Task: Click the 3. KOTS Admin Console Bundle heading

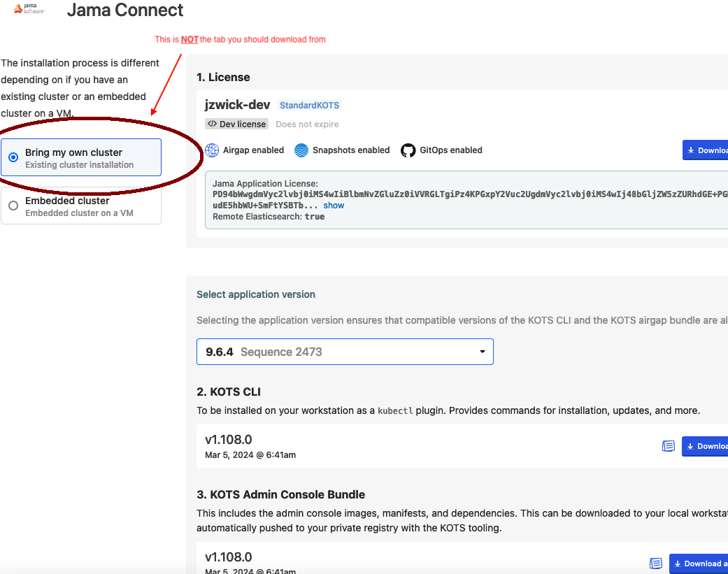Action: click(x=281, y=495)
